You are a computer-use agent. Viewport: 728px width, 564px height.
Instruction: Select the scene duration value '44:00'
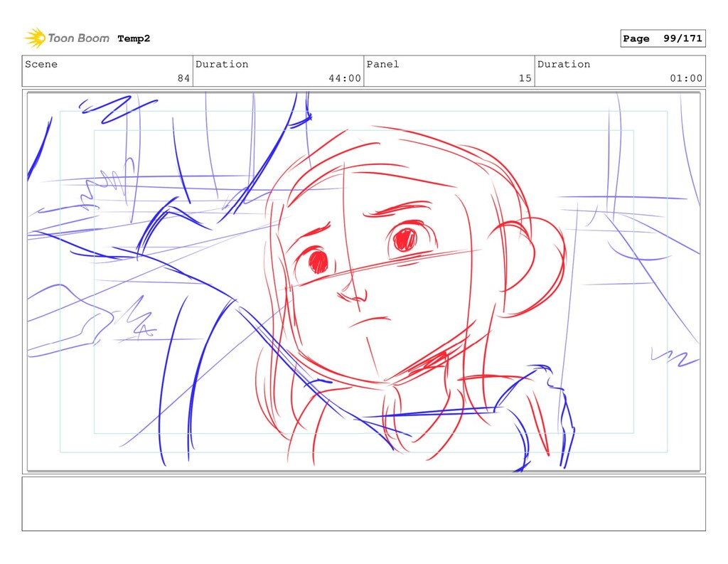[x=345, y=78]
